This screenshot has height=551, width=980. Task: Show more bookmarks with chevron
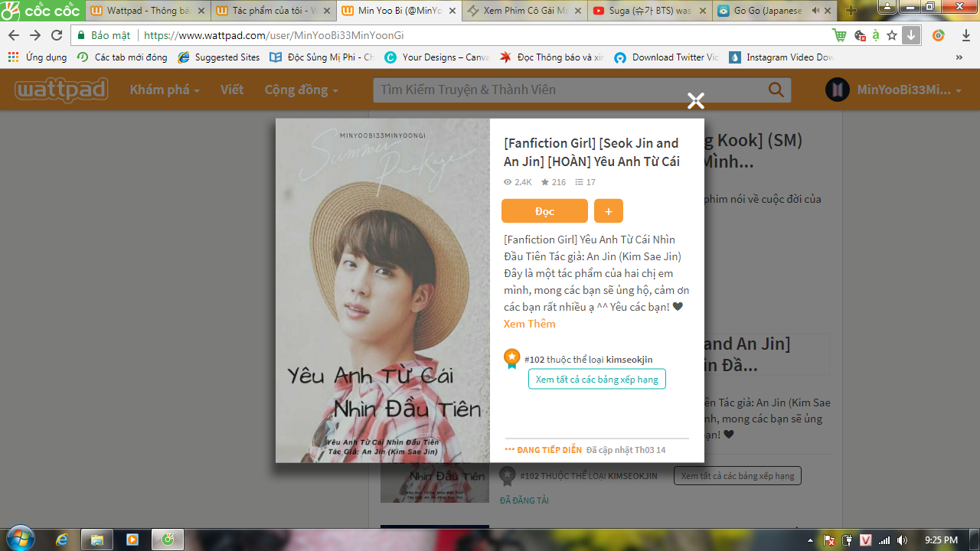point(959,57)
